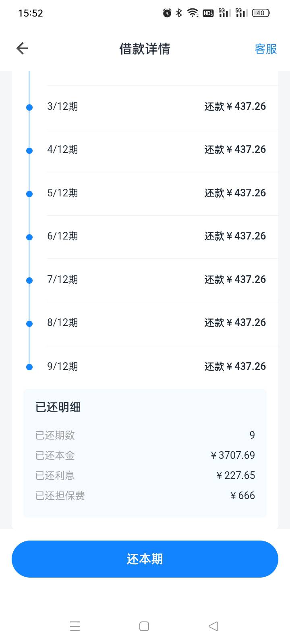Tap the Wi-Fi status icon
This screenshot has width=290, height=644.
coord(193,13)
